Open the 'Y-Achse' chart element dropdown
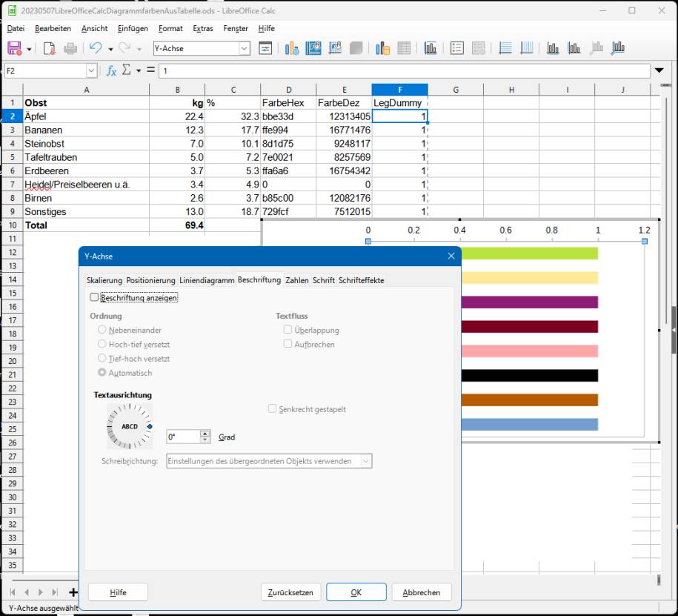Viewport: 678px width, 616px height. [x=245, y=48]
